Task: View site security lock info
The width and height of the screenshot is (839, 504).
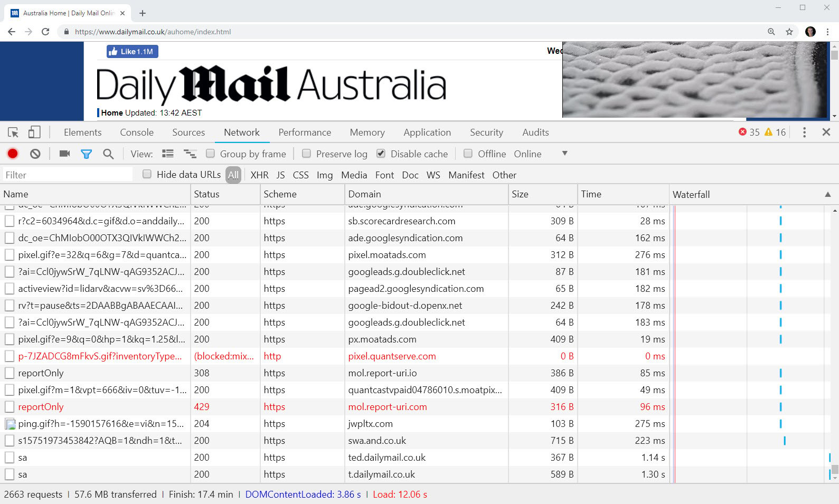Action: 66,32
